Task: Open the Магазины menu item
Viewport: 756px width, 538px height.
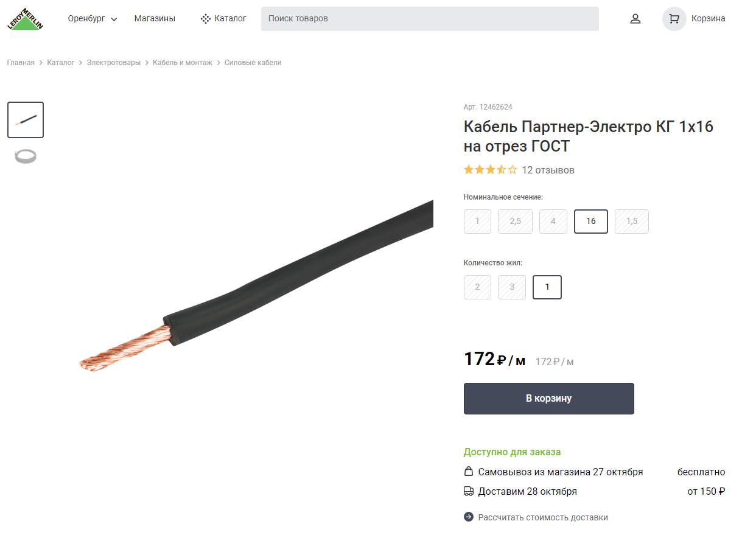Action: 155,19
